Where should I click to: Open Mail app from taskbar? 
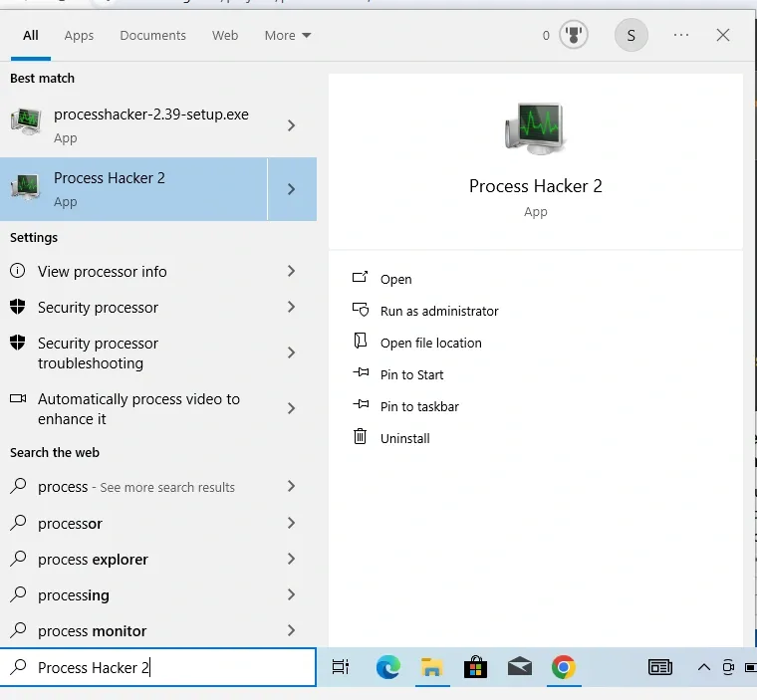pos(520,667)
